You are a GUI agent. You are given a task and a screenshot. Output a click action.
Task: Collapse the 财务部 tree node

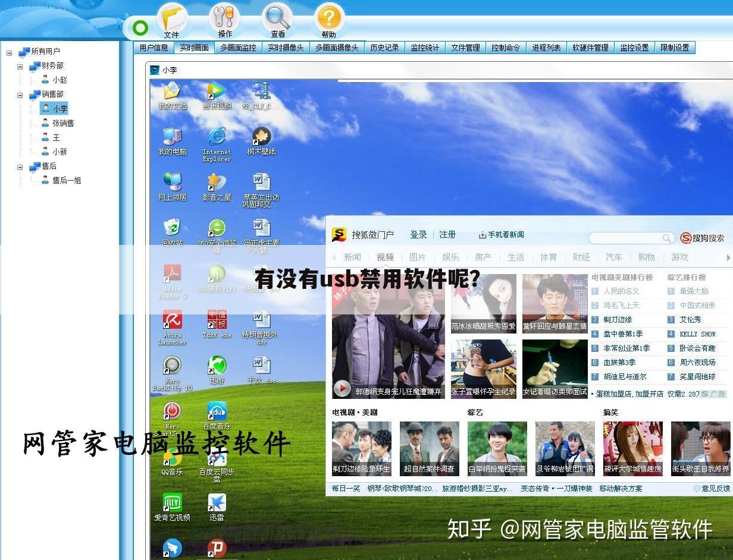(x=20, y=67)
